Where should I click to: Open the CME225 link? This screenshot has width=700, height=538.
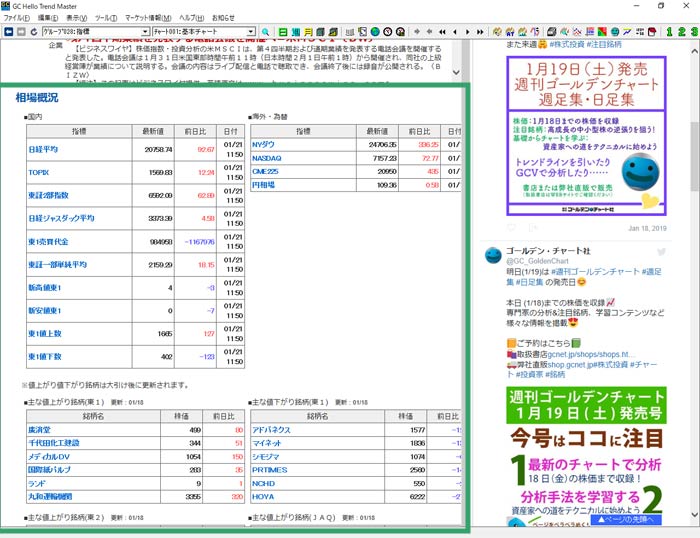(x=265, y=171)
